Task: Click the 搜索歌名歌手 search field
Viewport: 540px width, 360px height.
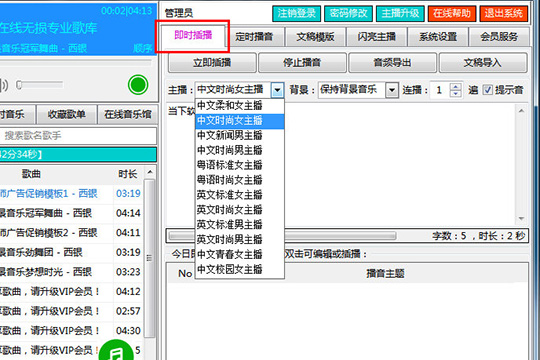Action: pyautogui.click(x=78, y=136)
